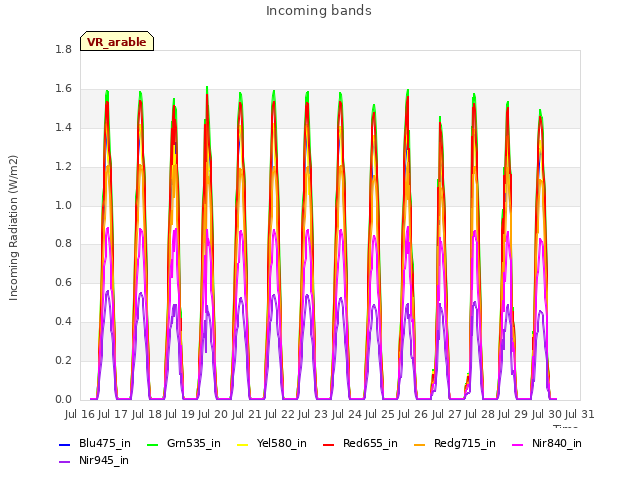Click the Jul 22 x-axis date label
This screenshot has height=480, width=640.
click(280, 414)
